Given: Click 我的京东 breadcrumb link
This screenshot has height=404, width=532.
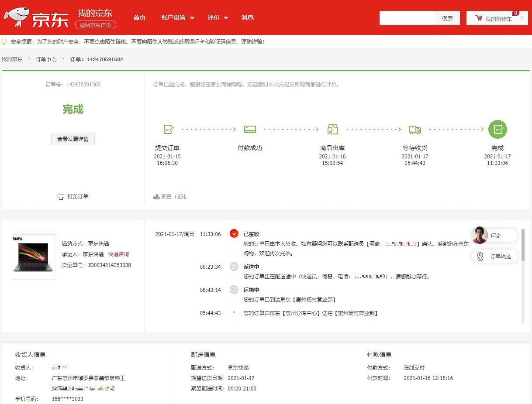Looking at the screenshot, I should pyautogui.click(x=12, y=59).
